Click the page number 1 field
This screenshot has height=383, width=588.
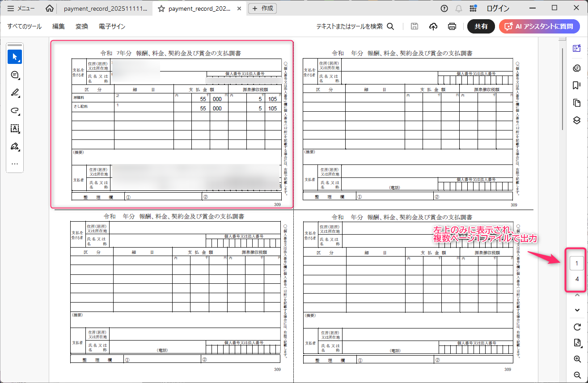[577, 264]
